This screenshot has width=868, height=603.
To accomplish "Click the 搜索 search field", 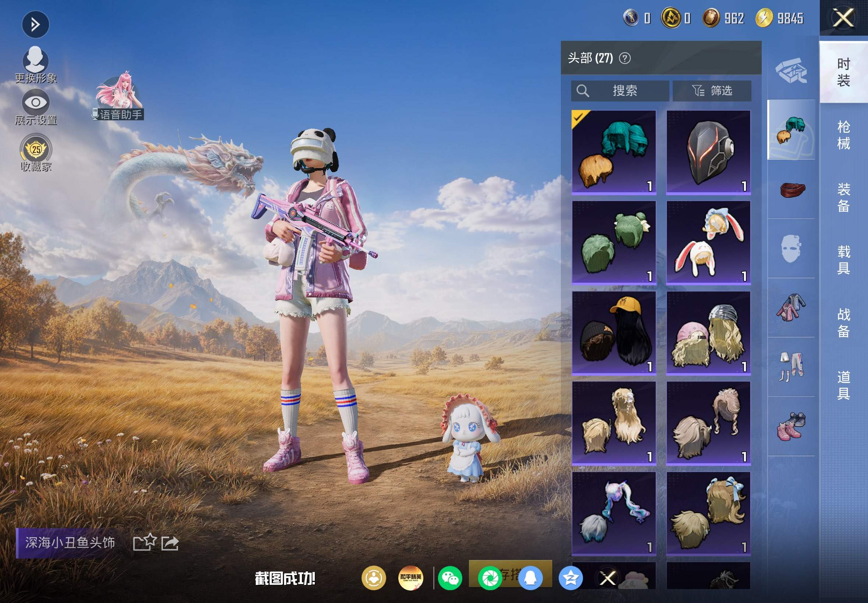I will [x=620, y=91].
